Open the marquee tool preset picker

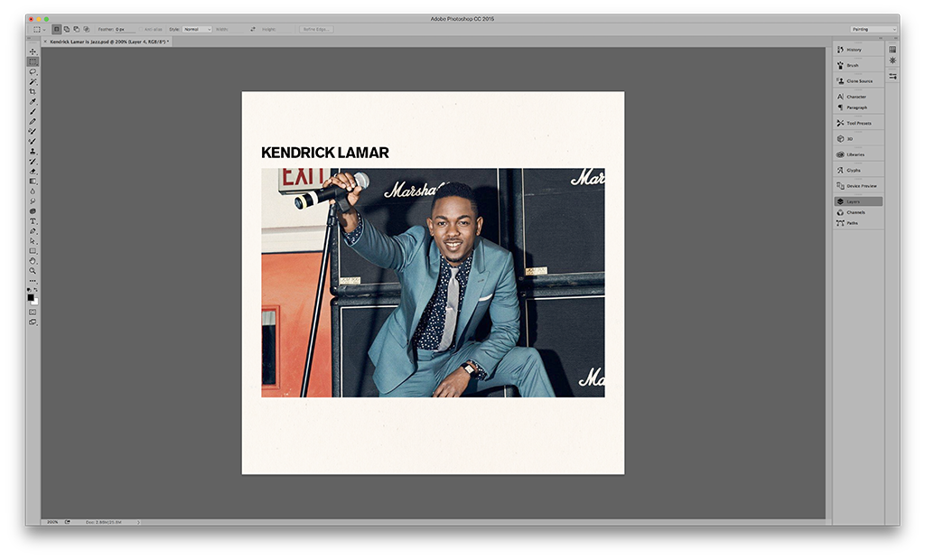point(39,29)
